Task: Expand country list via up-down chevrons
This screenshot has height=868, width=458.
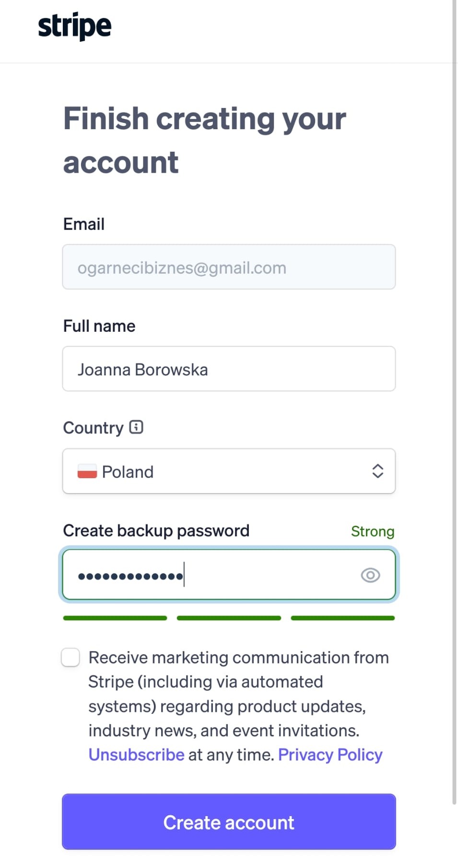Action: click(377, 471)
